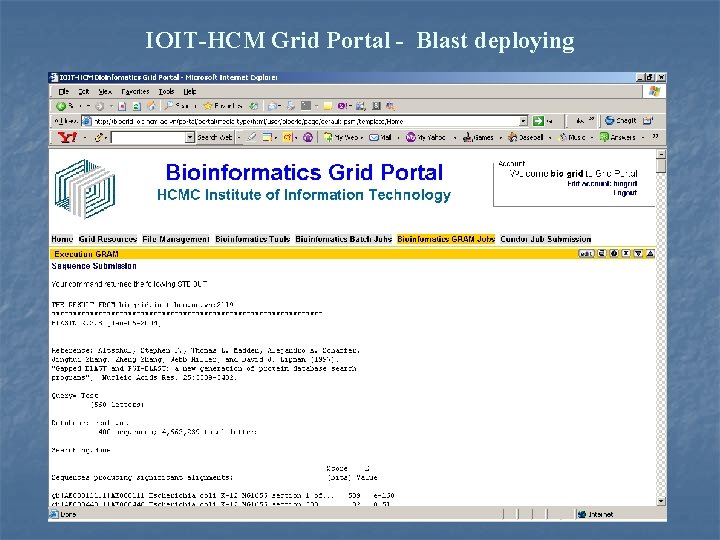Click the portlet edit button
The width and height of the screenshot is (720, 540).
pyautogui.click(x=586, y=253)
